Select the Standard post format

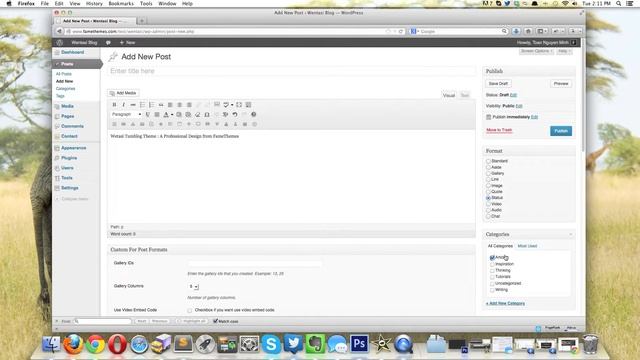pyautogui.click(x=488, y=161)
